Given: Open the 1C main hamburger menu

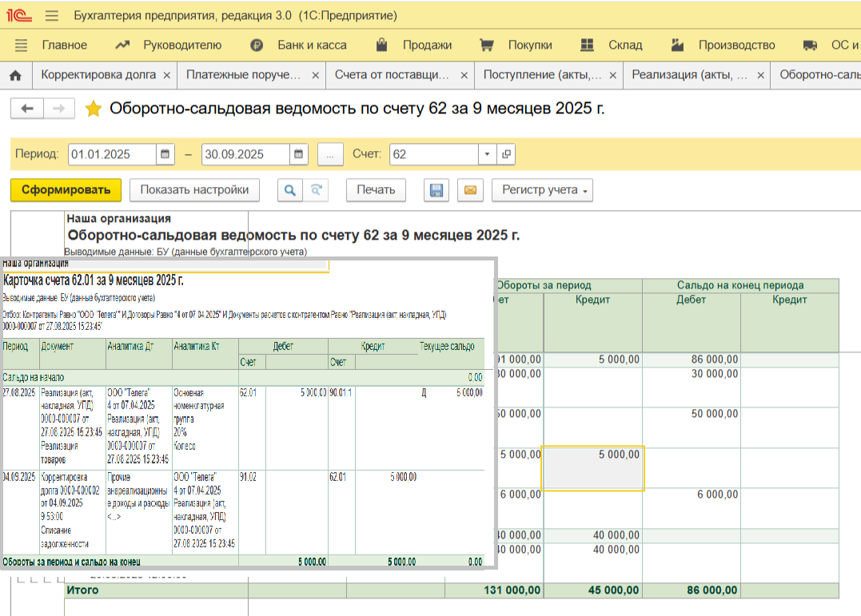Looking at the screenshot, I should pos(52,16).
